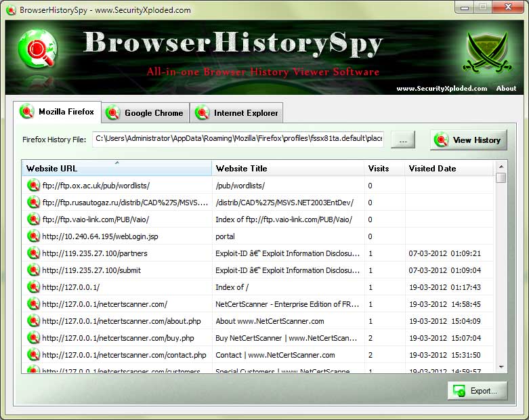This screenshot has height=420, width=529.
Task: Click icon beside 119.235.27.100/partners entry
Action: click(x=33, y=253)
